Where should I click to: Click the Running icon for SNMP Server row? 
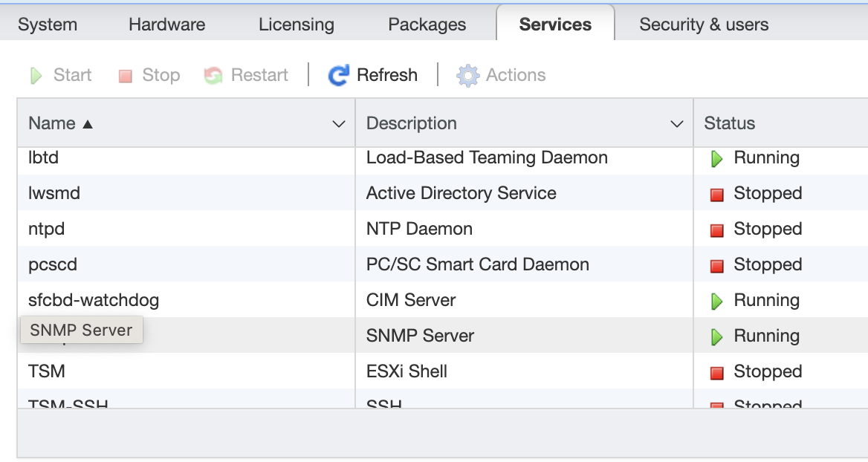(717, 336)
